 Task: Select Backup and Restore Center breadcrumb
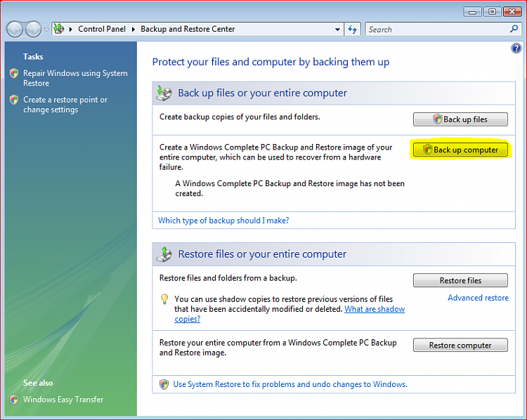coord(188,29)
